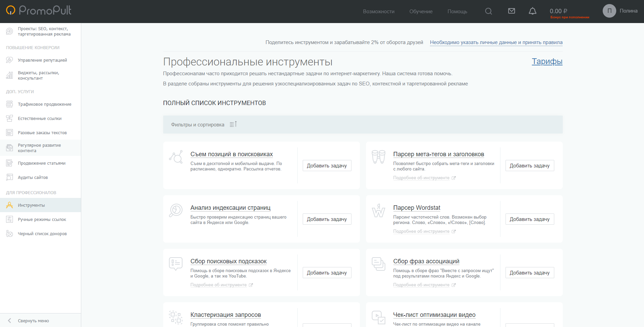The height and width of the screenshot is (327, 644).
Task: Open Анализ индексации страниц title link
Action: click(x=230, y=208)
